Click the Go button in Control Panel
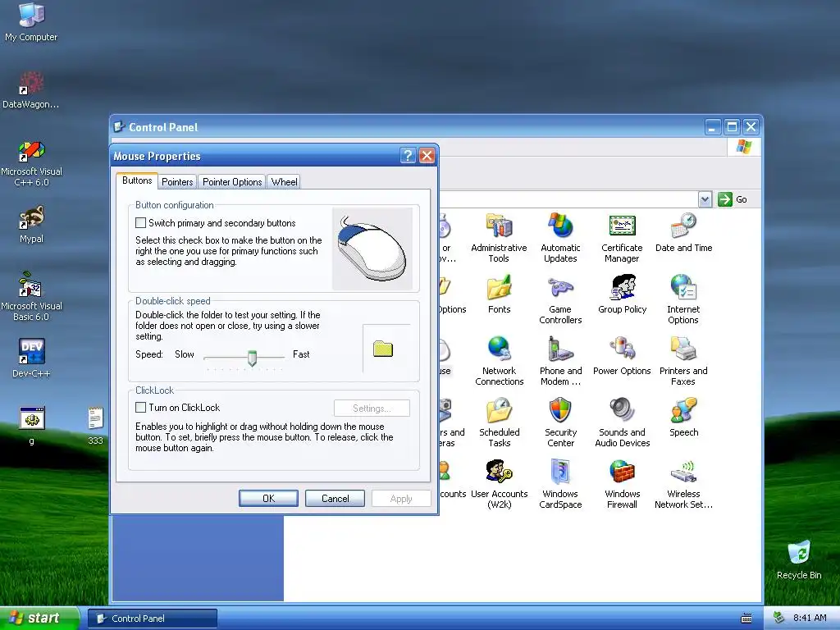840x630 pixels. pyautogui.click(x=733, y=199)
